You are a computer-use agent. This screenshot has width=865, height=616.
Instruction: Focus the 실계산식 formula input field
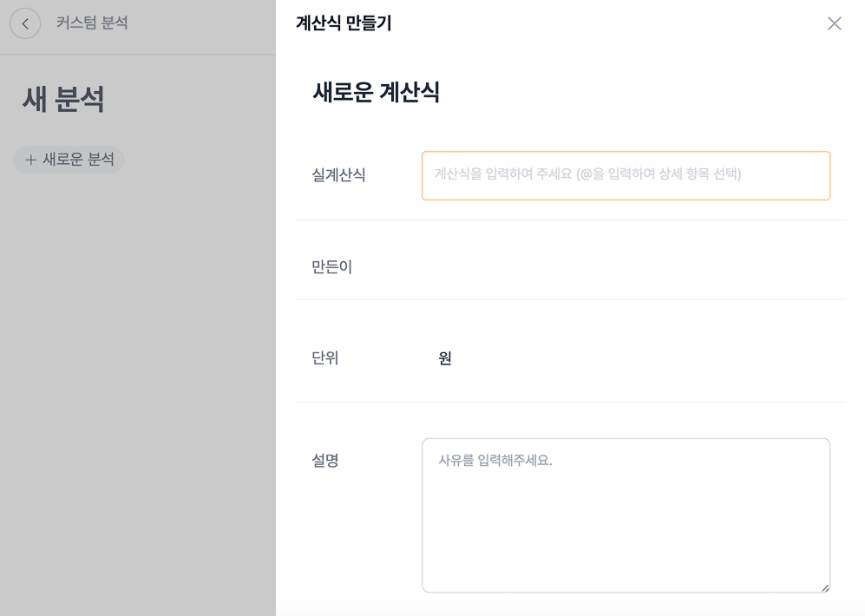[x=625, y=175]
